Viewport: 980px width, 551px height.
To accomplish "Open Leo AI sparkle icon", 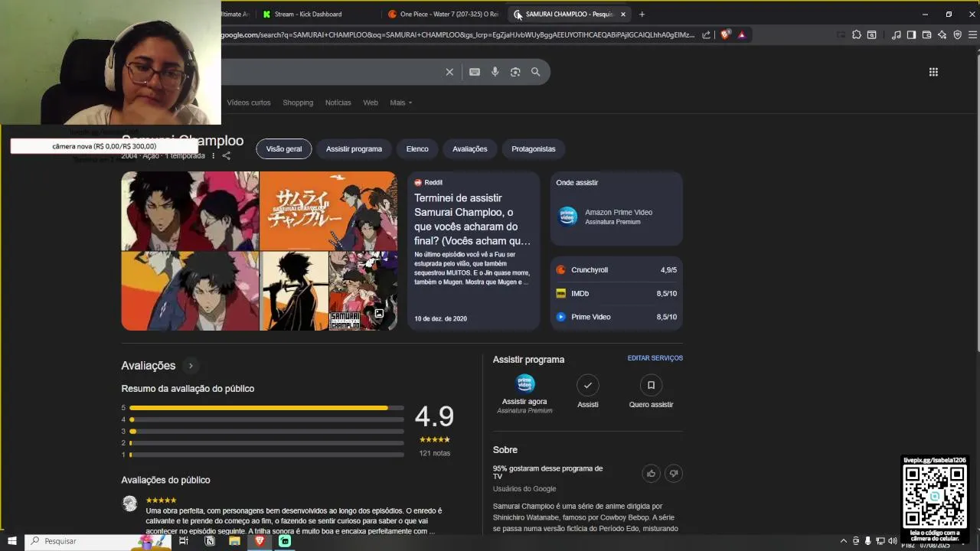I will coord(942,34).
